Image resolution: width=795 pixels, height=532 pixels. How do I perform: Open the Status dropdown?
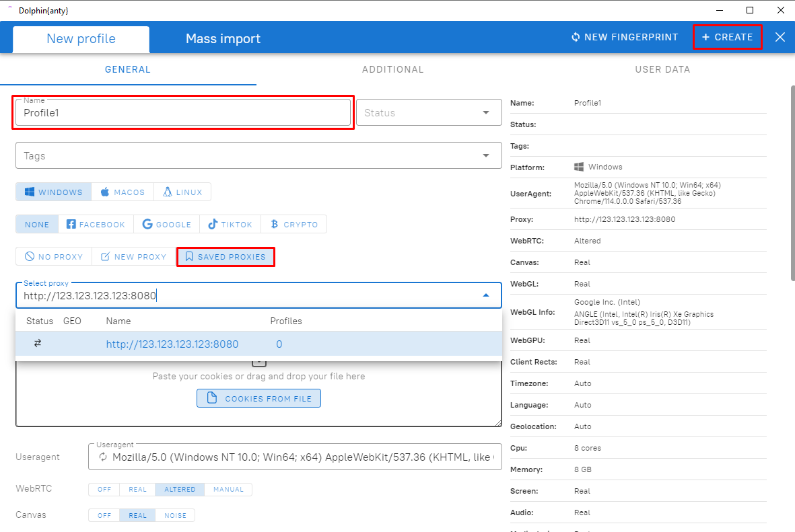coord(429,112)
